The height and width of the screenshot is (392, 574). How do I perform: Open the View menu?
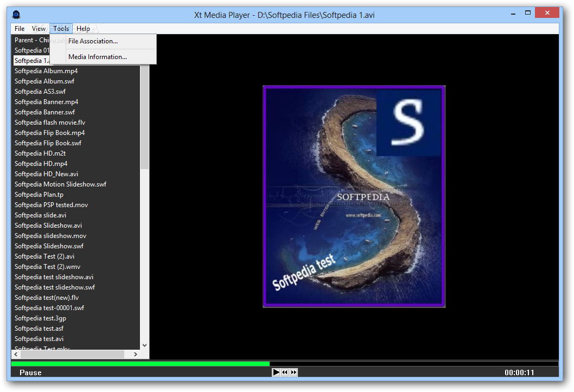pos(39,29)
